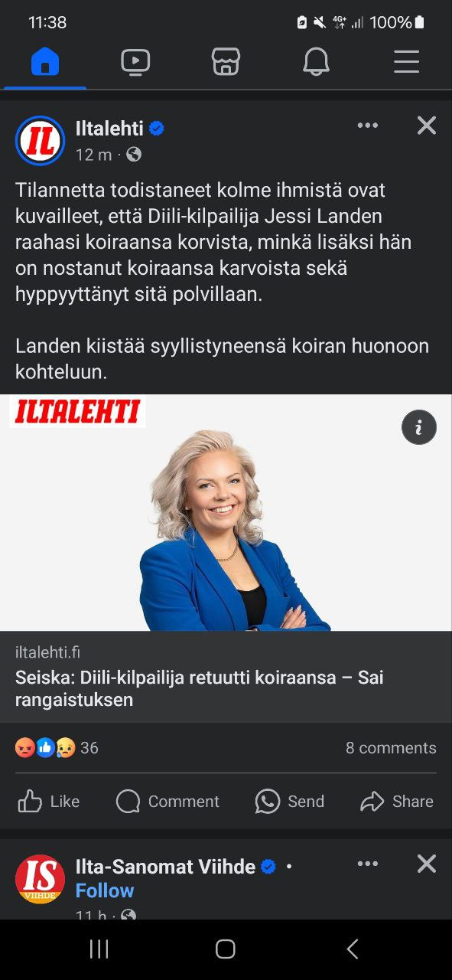Like the Iltalehti post

pyautogui.click(x=49, y=802)
